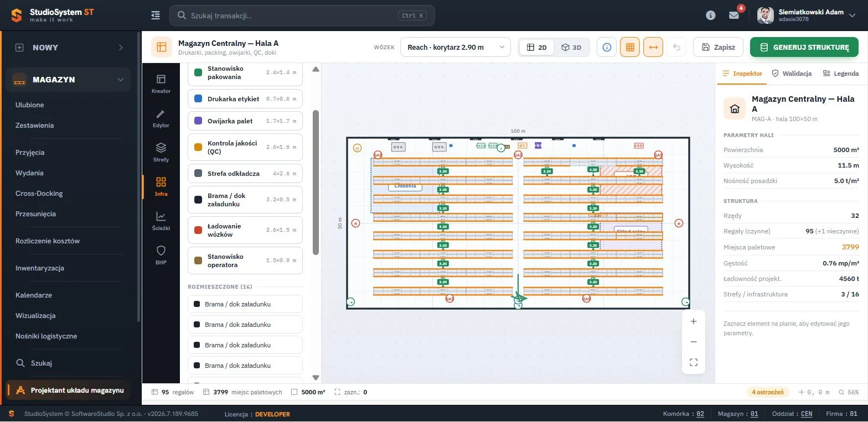Image resolution: width=868 pixels, height=422 pixels.
Task: Open Inwentaryzacja
Action: (x=40, y=268)
